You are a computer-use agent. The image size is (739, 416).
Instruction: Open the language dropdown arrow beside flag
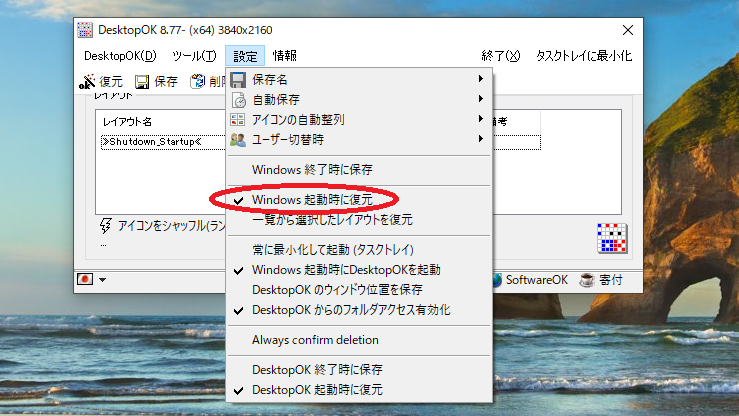(x=102, y=280)
